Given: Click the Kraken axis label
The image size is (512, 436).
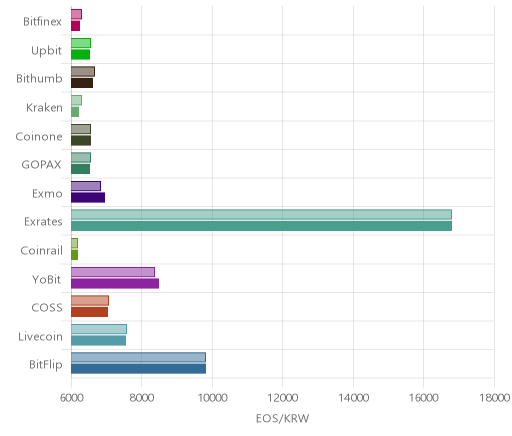Looking at the screenshot, I should coord(44,108).
